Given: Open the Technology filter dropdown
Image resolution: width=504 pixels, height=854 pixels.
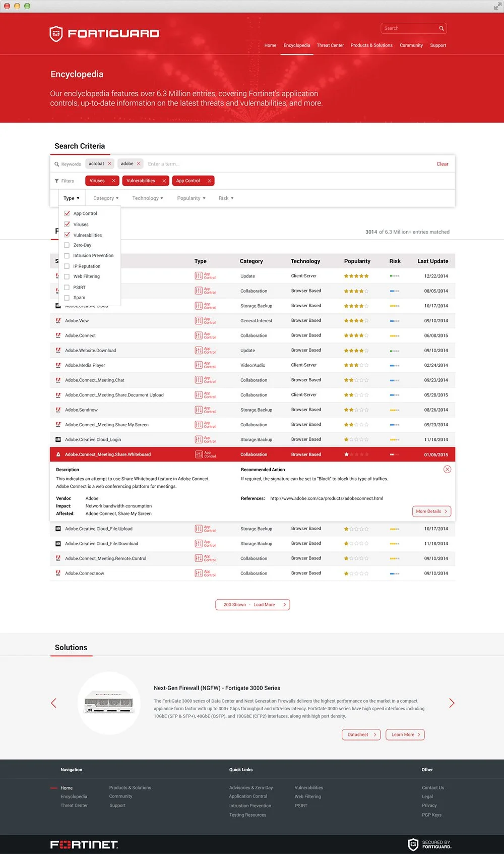Looking at the screenshot, I should 148,198.
